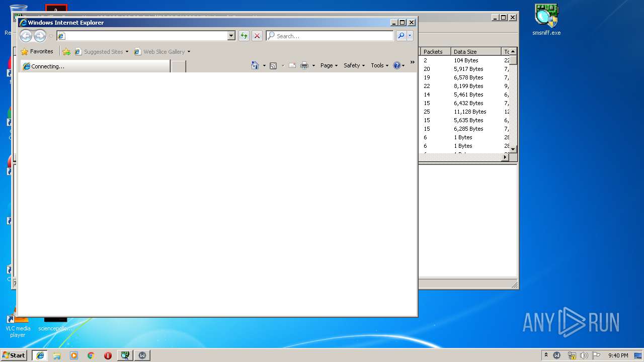The width and height of the screenshot is (644, 362).
Task: Select the 6,578 Bytes entry
Action: pos(468,77)
